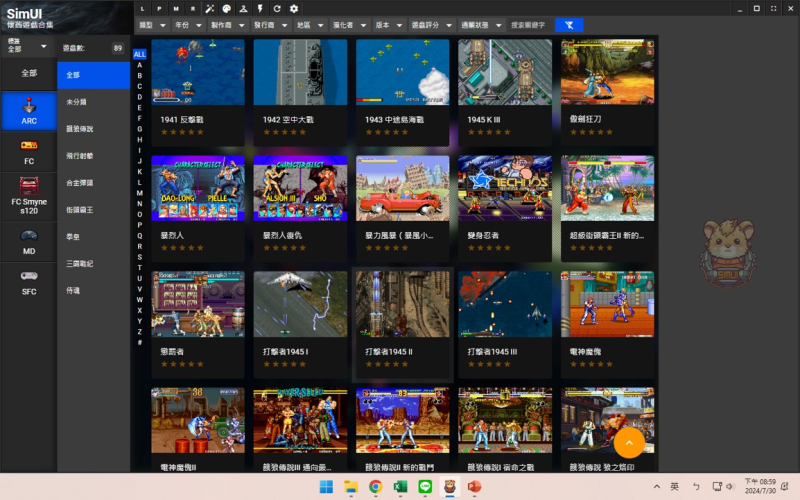
Task: Select the 合金彈頭 category
Action: coord(93,183)
